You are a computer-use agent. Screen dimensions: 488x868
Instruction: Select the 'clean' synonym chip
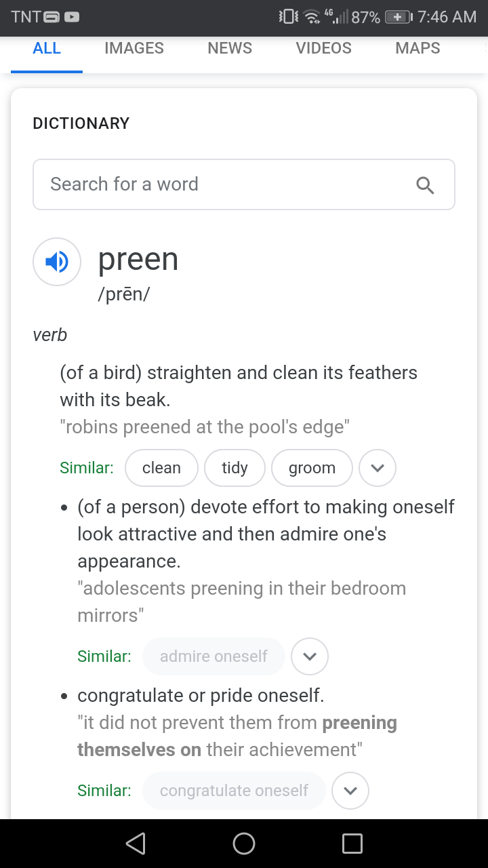pyautogui.click(x=161, y=468)
